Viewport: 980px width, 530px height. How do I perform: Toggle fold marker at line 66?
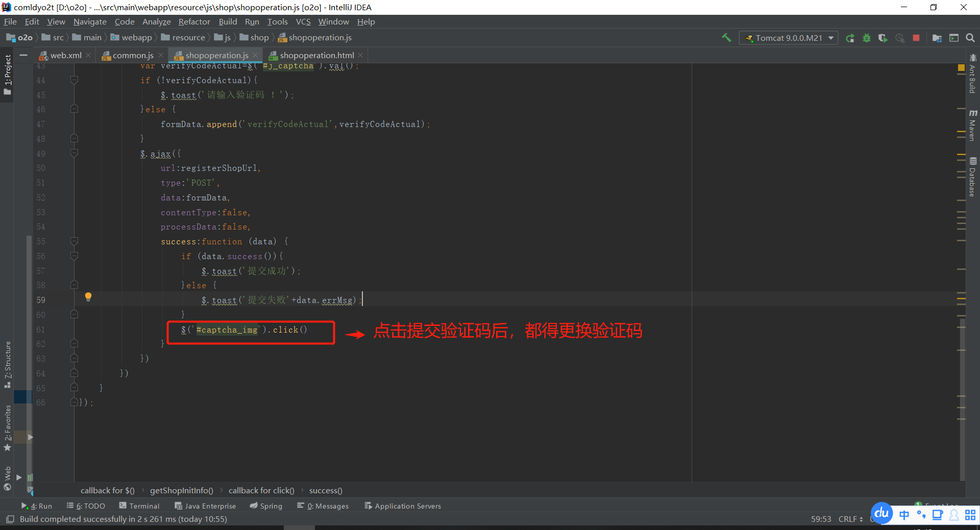tap(74, 402)
